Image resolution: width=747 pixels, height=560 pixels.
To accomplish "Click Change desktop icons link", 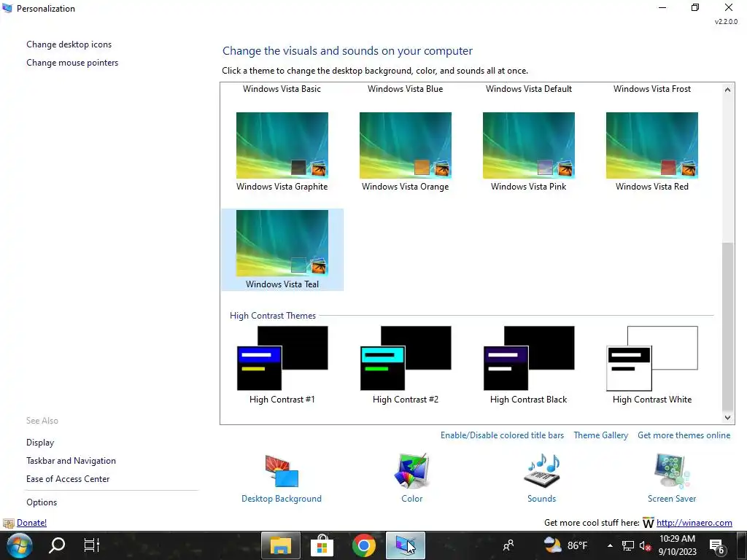I will click(69, 44).
